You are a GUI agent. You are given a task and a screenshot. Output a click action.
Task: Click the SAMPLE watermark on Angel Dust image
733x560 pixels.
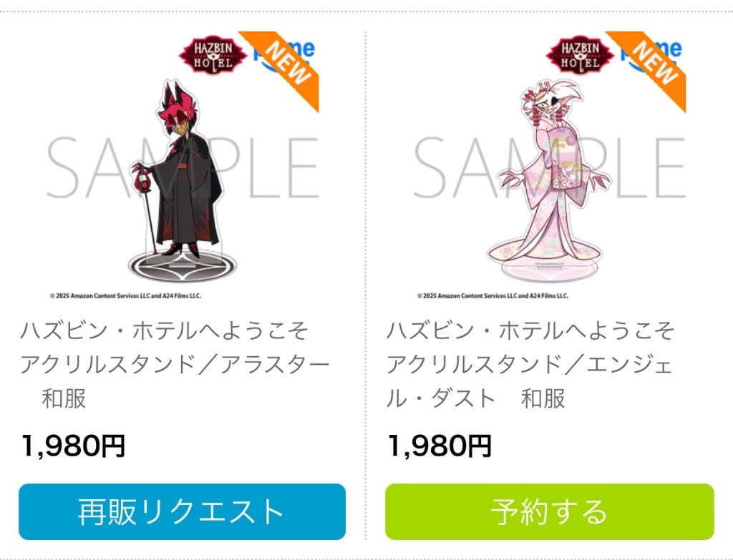(x=549, y=167)
